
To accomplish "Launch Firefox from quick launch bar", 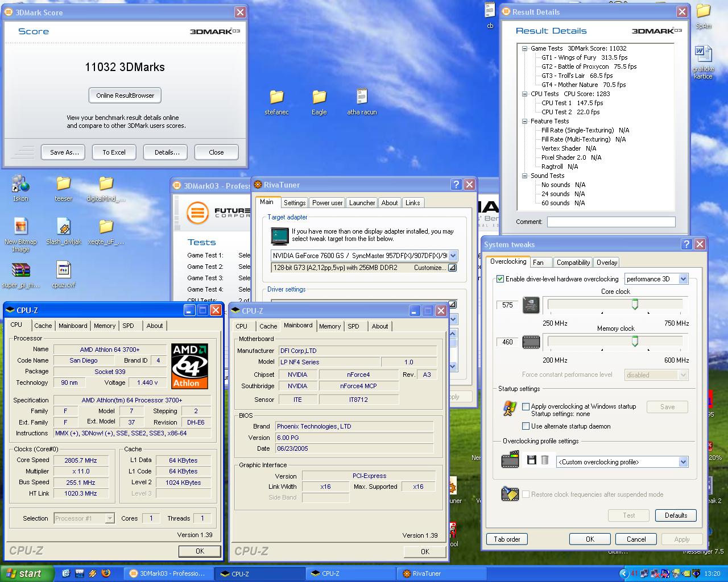I will [105, 573].
